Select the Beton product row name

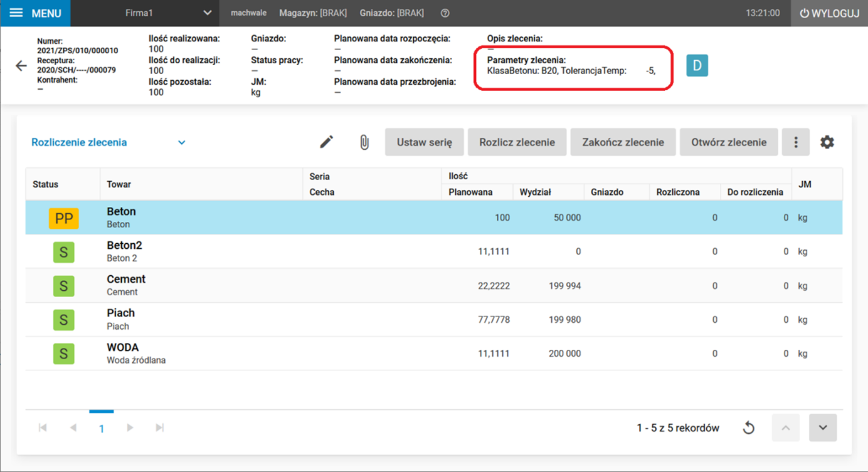tap(121, 212)
